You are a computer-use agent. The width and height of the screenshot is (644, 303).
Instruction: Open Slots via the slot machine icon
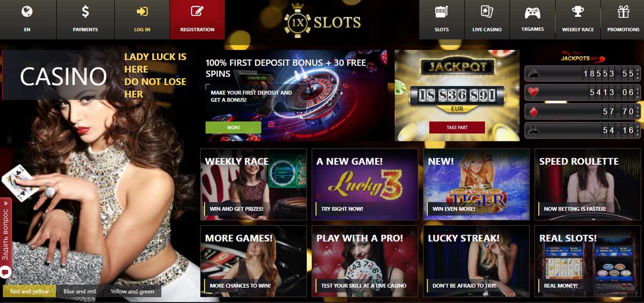coord(441,12)
